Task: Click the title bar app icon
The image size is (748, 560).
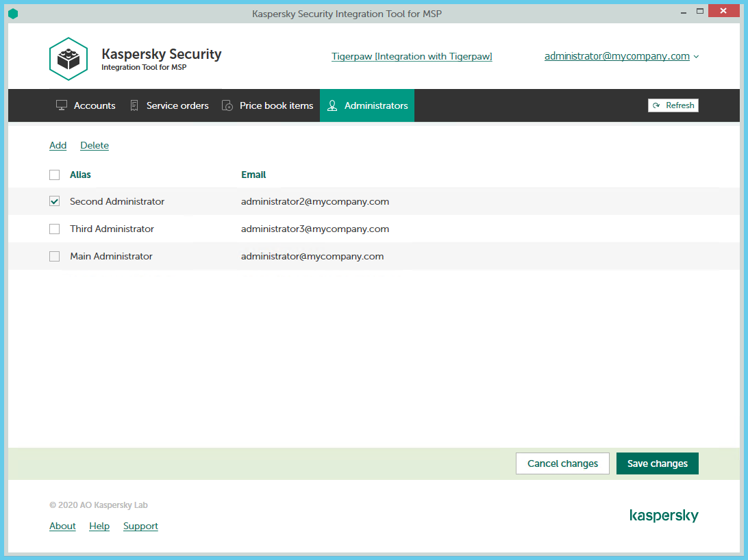Action: 13,13
